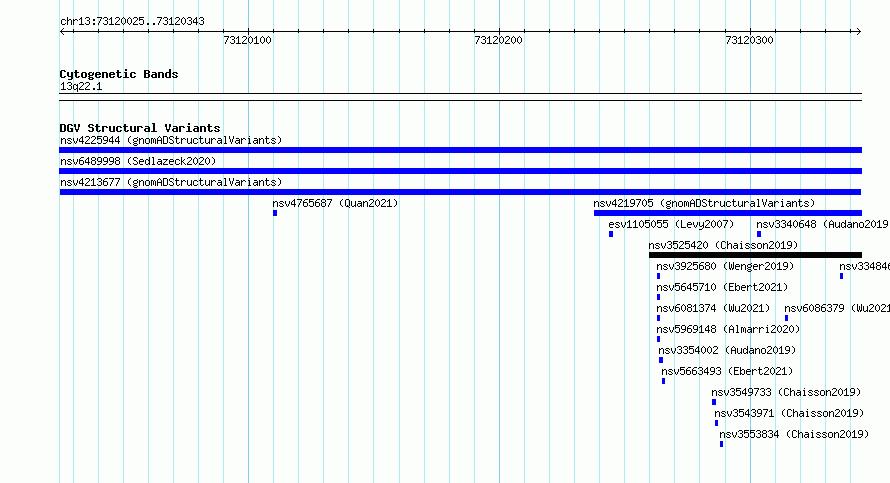Click the marker under esv1105055

click(611, 234)
